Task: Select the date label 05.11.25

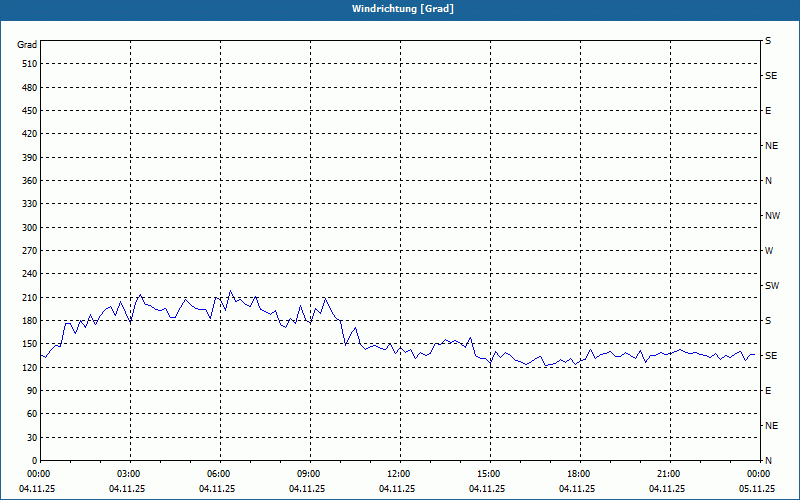Action: coord(757,489)
